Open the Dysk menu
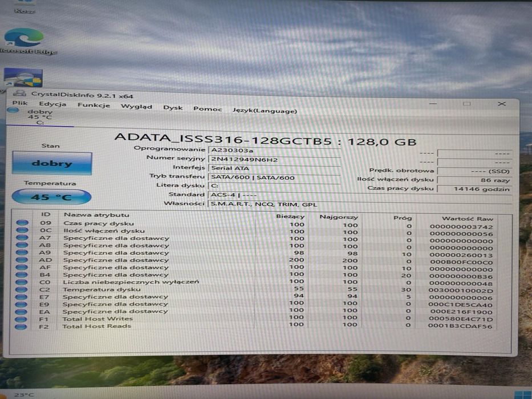 [173, 108]
